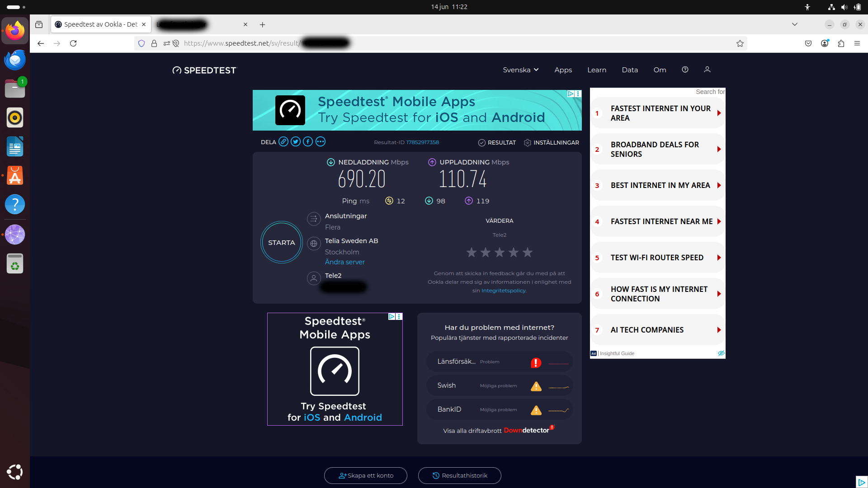Open the Data menu item
The image size is (868, 488).
coord(630,70)
